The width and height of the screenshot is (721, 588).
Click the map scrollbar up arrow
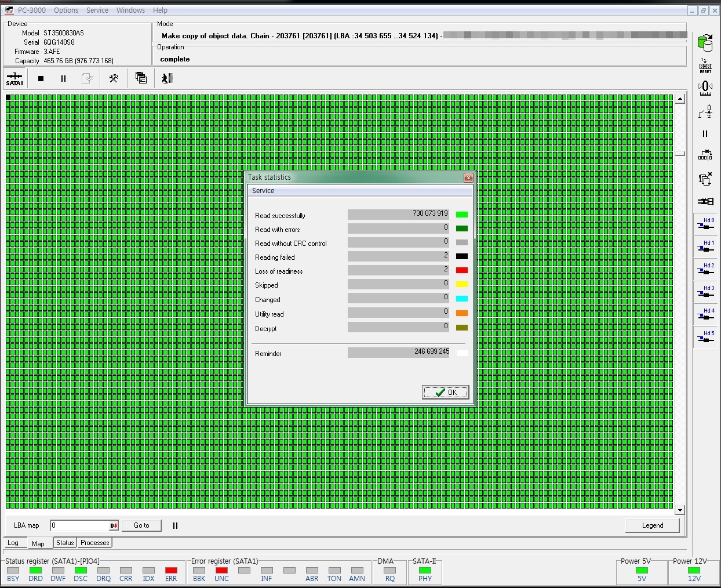click(680, 99)
